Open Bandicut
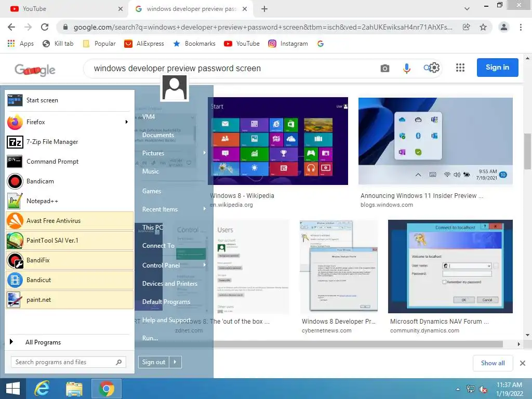The image size is (532, 399). click(x=70, y=280)
